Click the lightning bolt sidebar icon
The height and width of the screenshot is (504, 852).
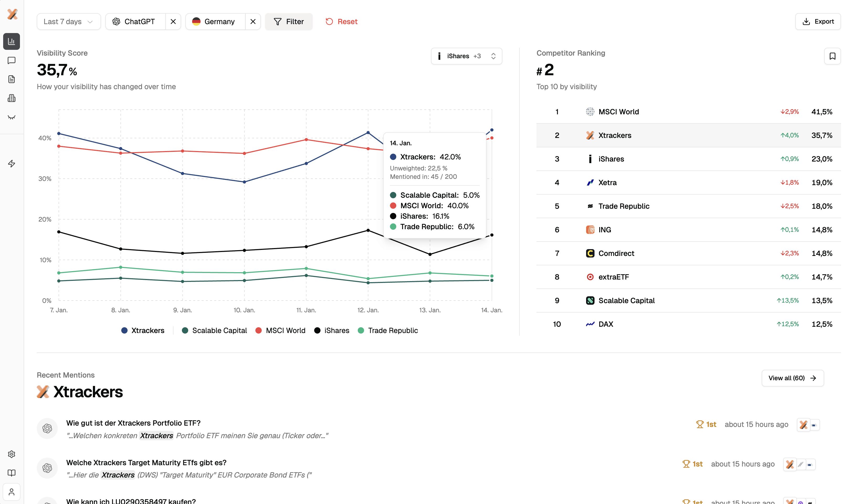[12, 164]
